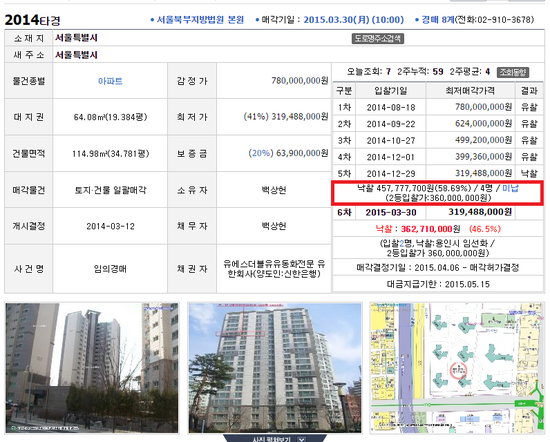This screenshot has height=442, width=550.
Task: Select the building area 114.98㎡(34.781평) value
Action: (110, 154)
